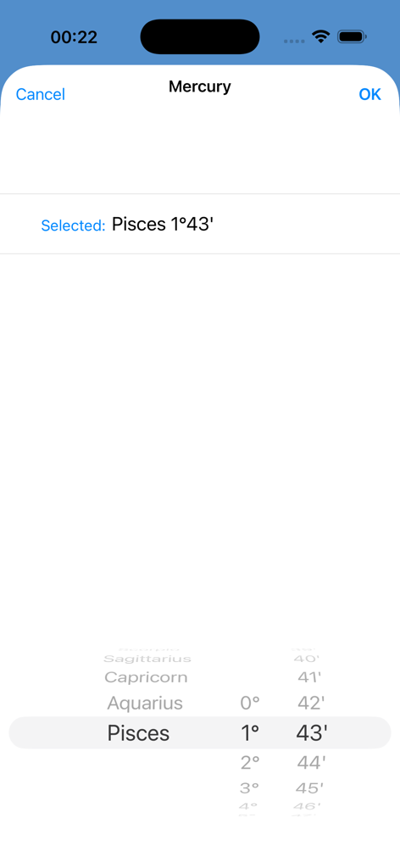Tap the Wi-Fi status icon
This screenshot has height=868, width=400.
pyautogui.click(x=320, y=36)
